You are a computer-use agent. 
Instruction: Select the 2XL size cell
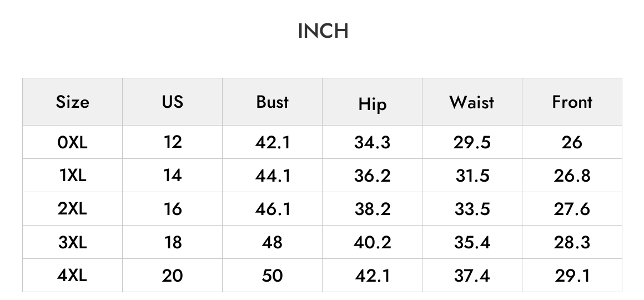pyautogui.click(x=72, y=209)
